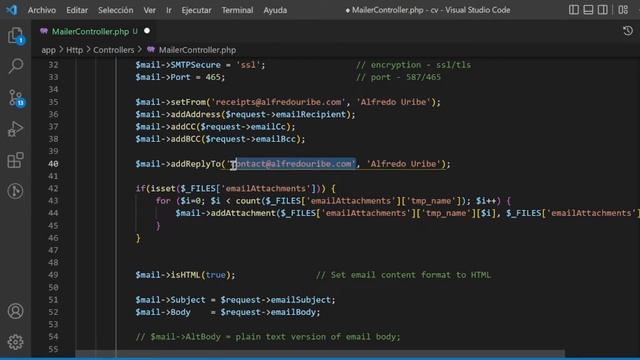
Task: Open the Archivo menu
Action: point(42,10)
